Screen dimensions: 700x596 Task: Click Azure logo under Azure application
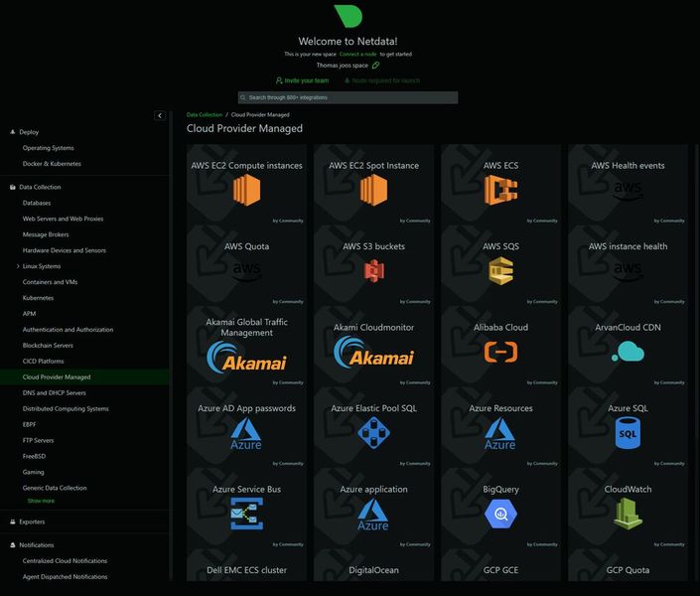click(x=373, y=515)
